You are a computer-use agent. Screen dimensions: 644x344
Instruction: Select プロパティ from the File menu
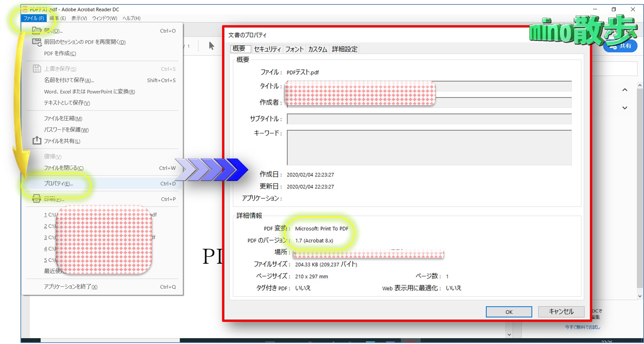58,183
